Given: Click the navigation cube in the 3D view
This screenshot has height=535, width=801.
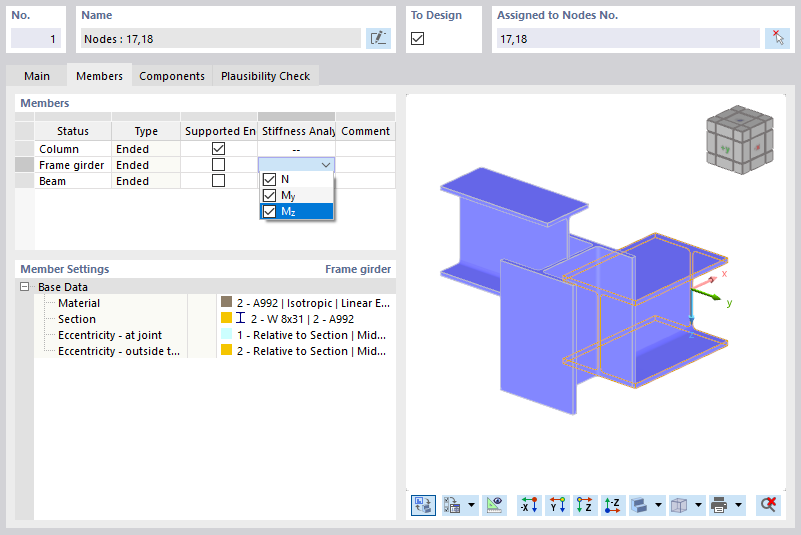Looking at the screenshot, I should coord(739,139).
